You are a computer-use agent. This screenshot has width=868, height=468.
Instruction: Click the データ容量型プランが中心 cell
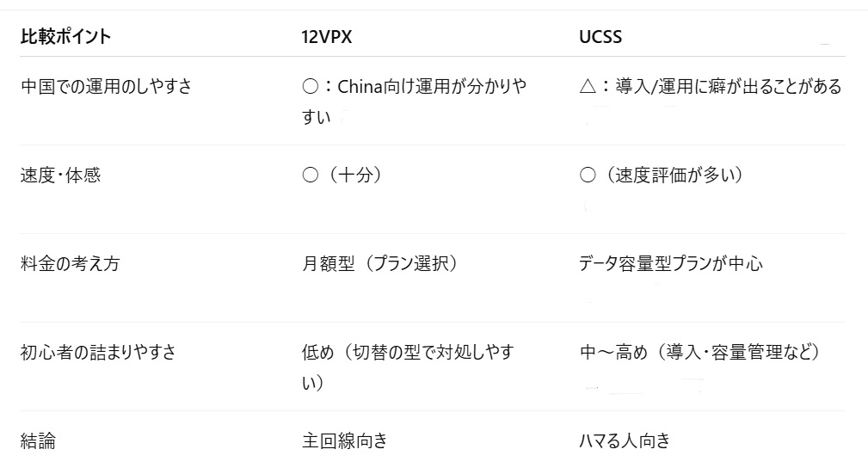(671, 263)
